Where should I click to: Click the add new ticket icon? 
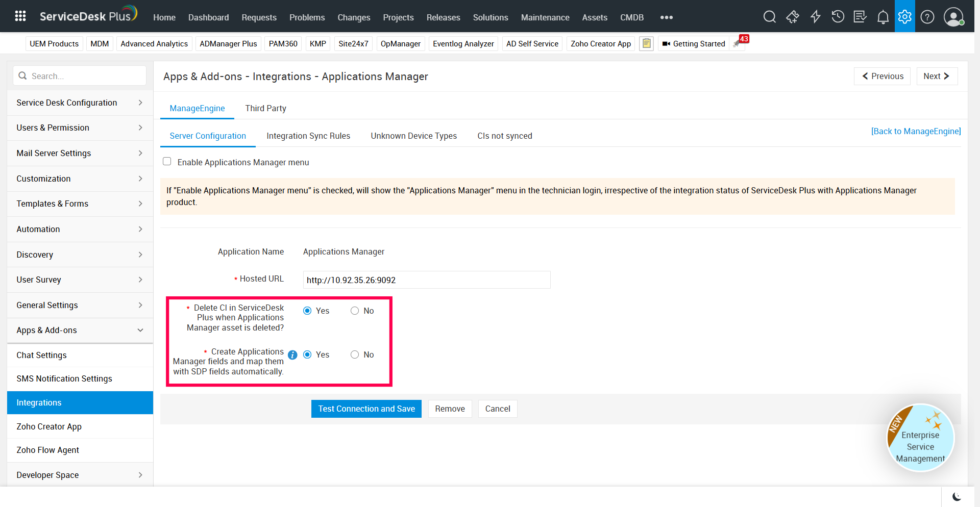792,17
